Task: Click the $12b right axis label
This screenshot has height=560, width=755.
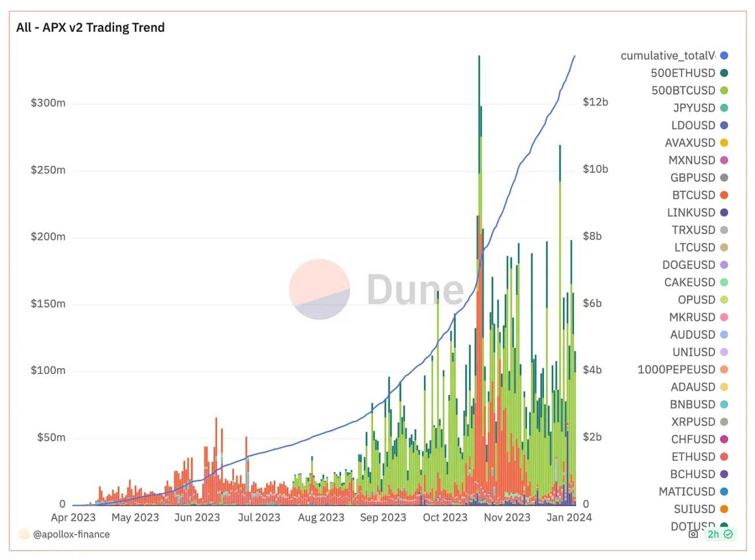Action: tap(595, 102)
